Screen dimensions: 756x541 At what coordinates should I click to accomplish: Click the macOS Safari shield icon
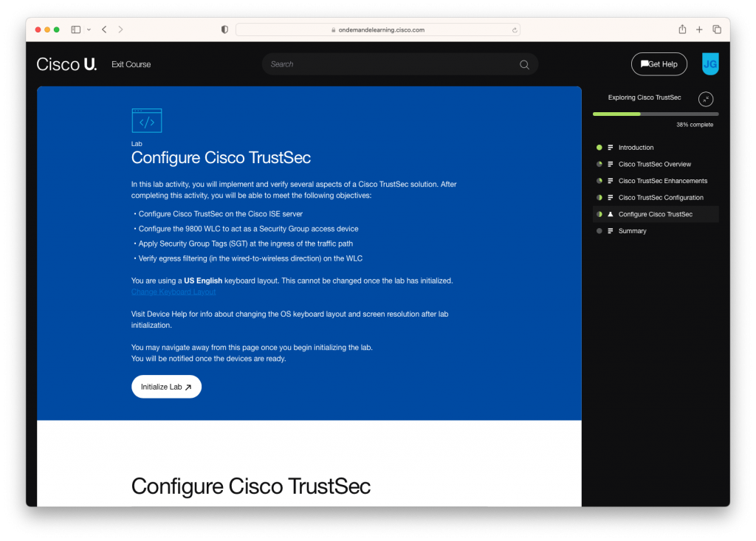coord(224,30)
